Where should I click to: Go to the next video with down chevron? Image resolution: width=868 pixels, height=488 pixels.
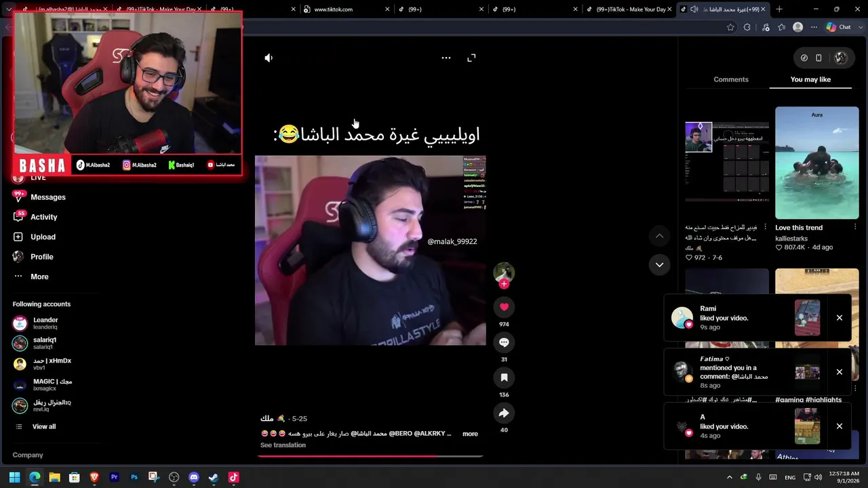click(x=659, y=264)
